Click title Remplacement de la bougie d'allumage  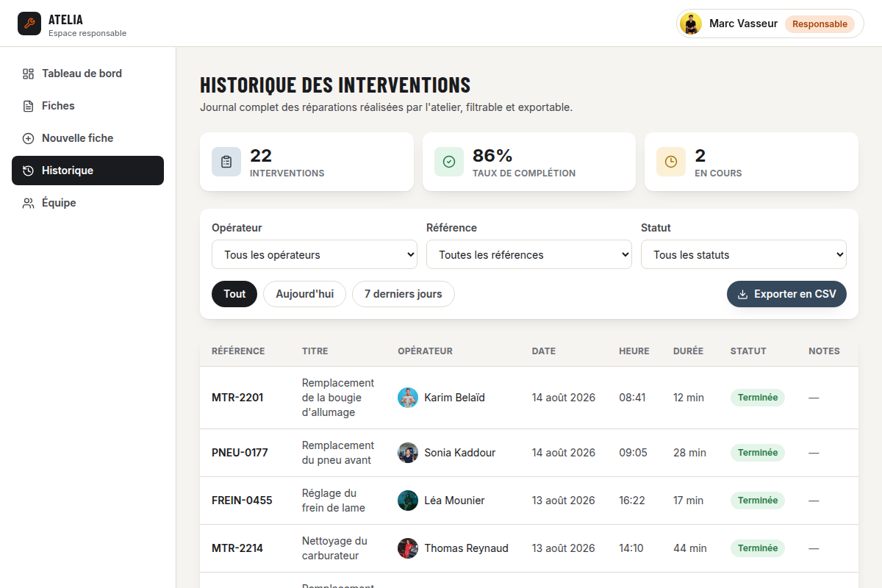click(338, 398)
